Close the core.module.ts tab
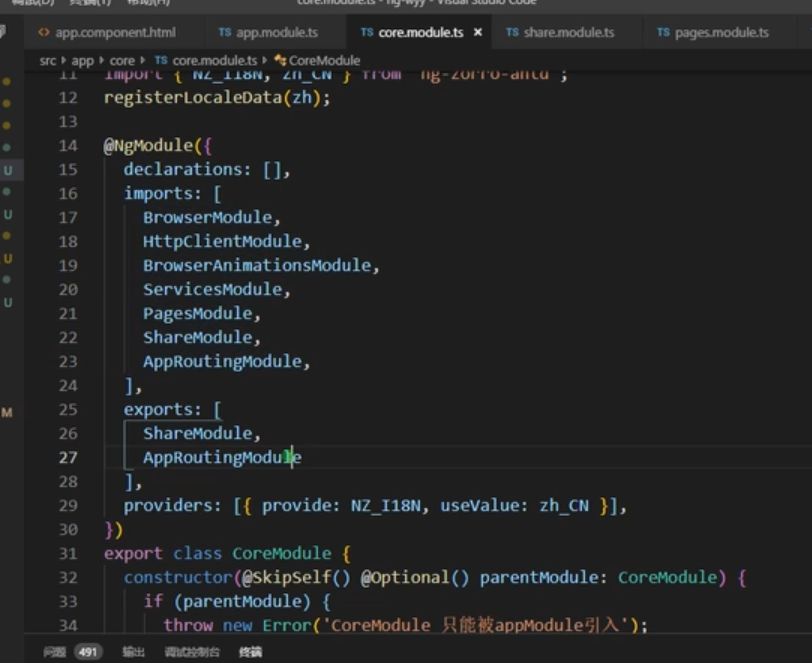Screen dimensions: 812x663 478,33
